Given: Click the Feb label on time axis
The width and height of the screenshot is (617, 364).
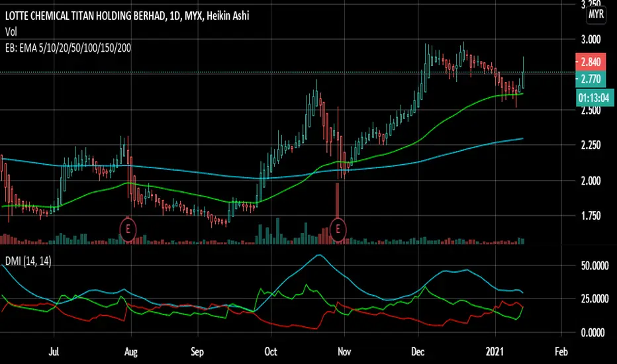Looking at the screenshot, I should click(561, 351).
